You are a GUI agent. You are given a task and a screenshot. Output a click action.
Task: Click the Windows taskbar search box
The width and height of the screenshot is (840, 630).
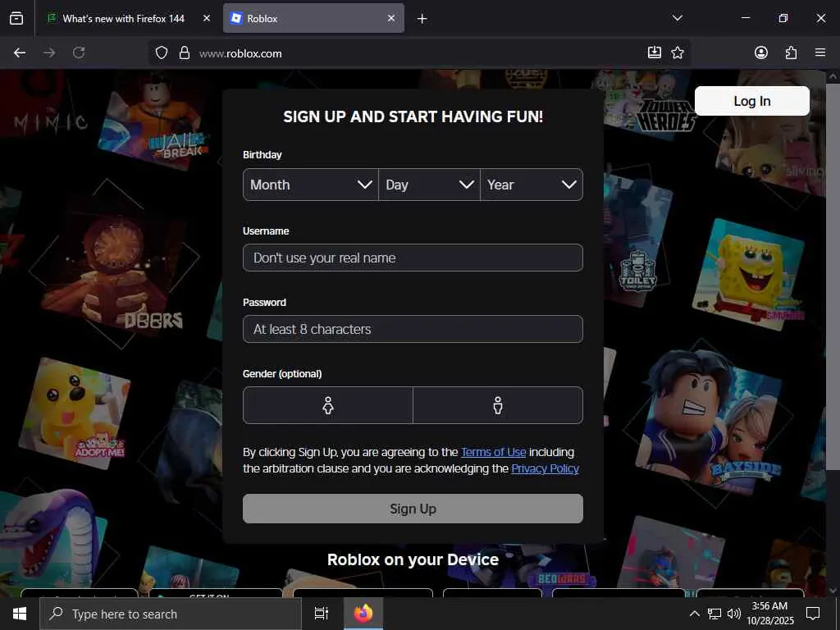coord(171,614)
